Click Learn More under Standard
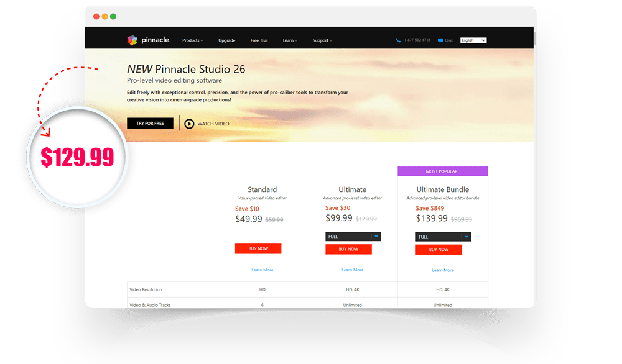Screen dimensions: 622x364 click(x=262, y=270)
